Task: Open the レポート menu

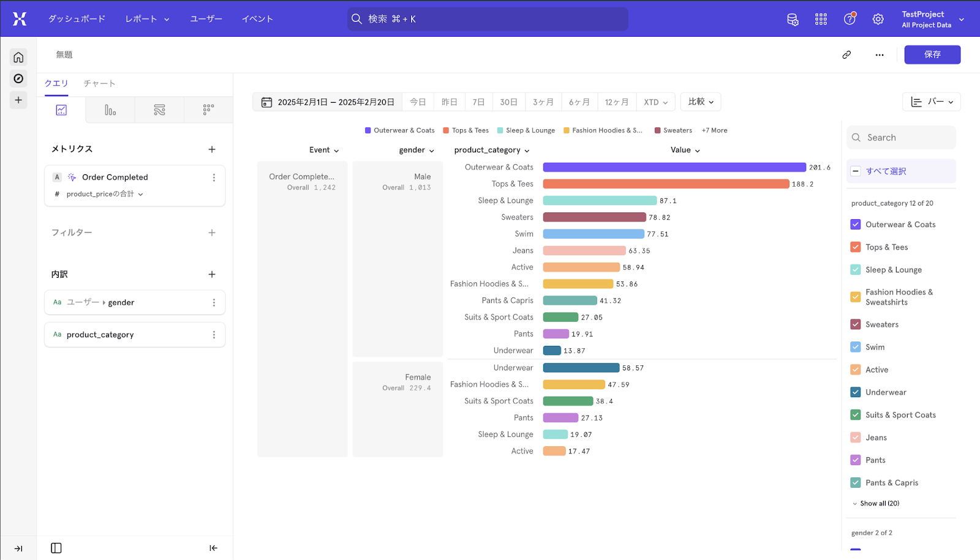Action: 147,19
